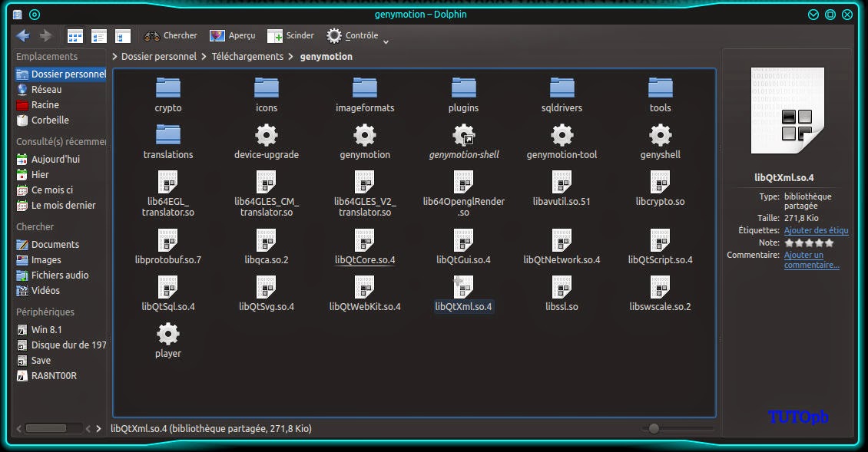Toggle selection plus on libQtXml.so.4
The height and width of the screenshot is (452, 868).
[458, 281]
